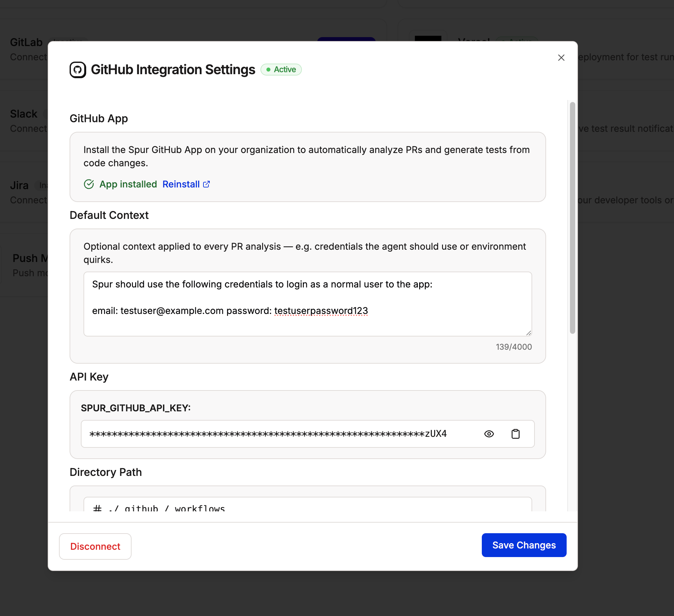
Task: Click the Disconnect button
Action: tap(95, 546)
